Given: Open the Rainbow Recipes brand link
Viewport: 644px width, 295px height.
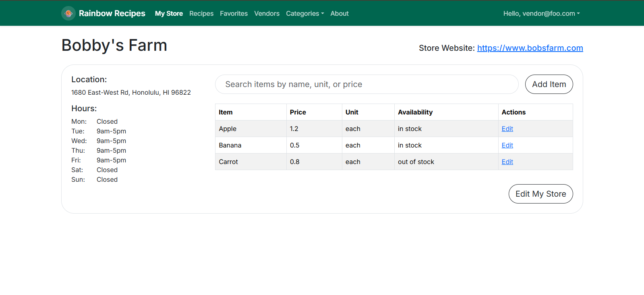Looking at the screenshot, I should point(112,13).
